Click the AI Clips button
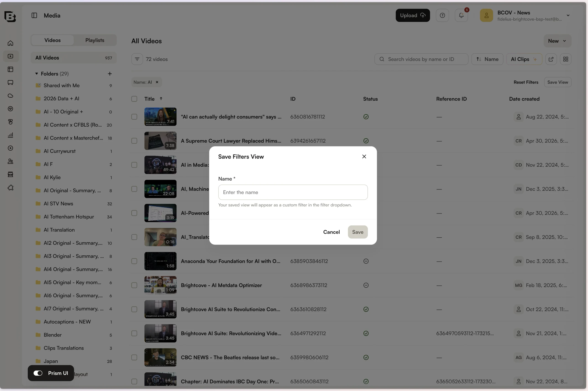This screenshot has height=391, width=588. pos(524,59)
